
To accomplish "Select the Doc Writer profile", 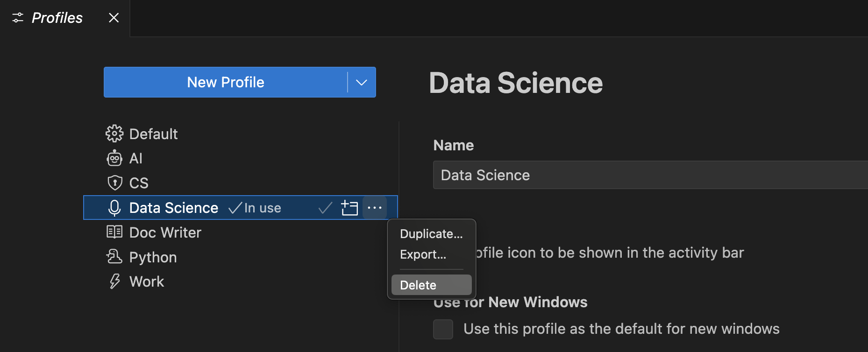I will tap(165, 232).
